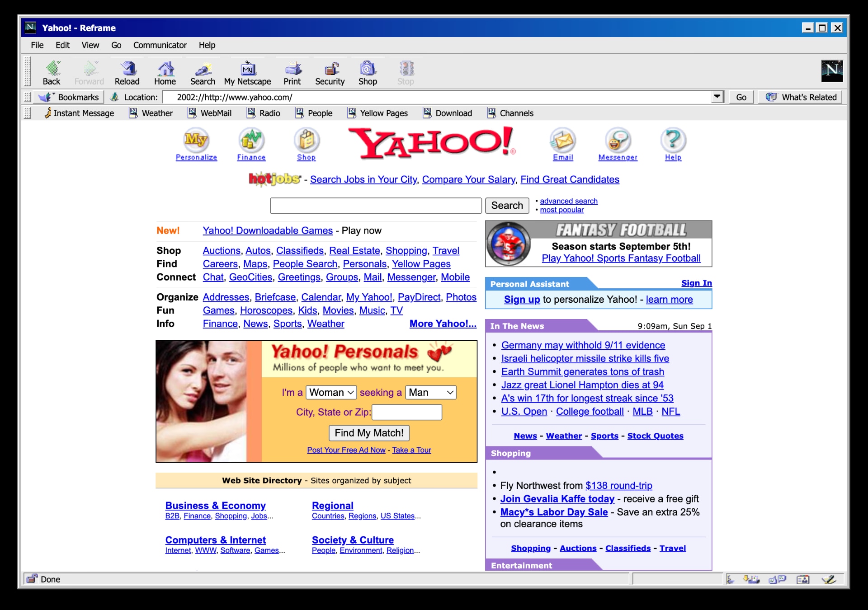This screenshot has width=868, height=610.
Task: Go back with the Back toolbar button
Action: click(x=52, y=73)
